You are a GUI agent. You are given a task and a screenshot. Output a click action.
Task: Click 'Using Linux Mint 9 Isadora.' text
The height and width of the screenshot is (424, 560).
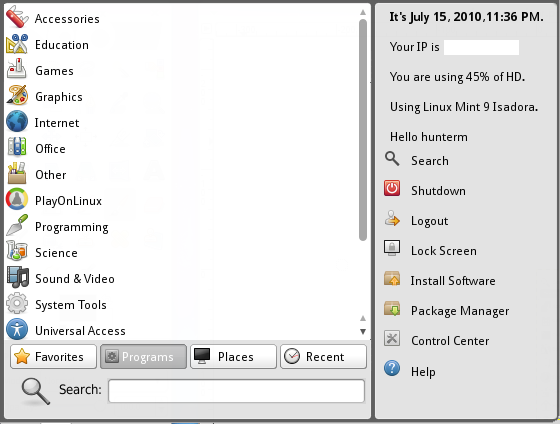coord(464,107)
